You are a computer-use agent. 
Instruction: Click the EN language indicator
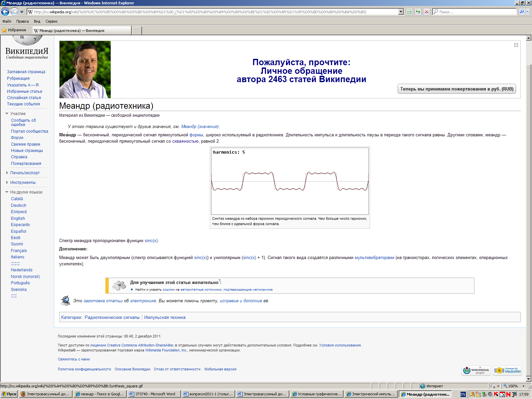[463, 394]
